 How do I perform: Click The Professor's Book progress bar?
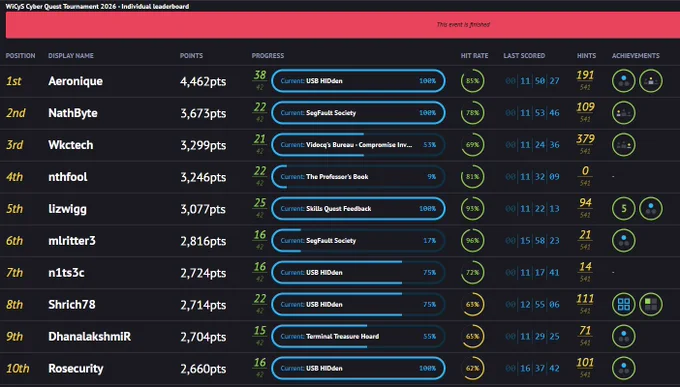pyautogui.click(x=358, y=177)
